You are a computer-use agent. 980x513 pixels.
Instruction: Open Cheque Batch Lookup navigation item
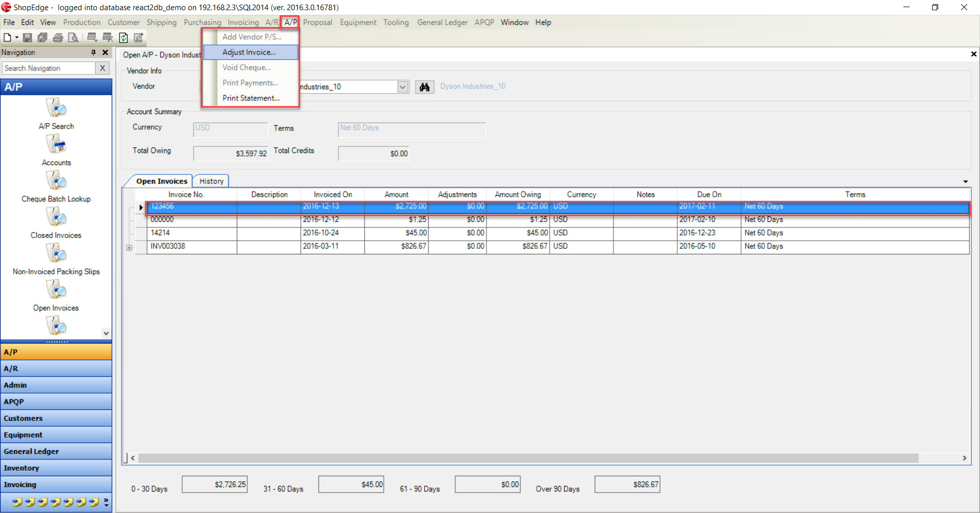pyautogui.click(x=56, y=187)
